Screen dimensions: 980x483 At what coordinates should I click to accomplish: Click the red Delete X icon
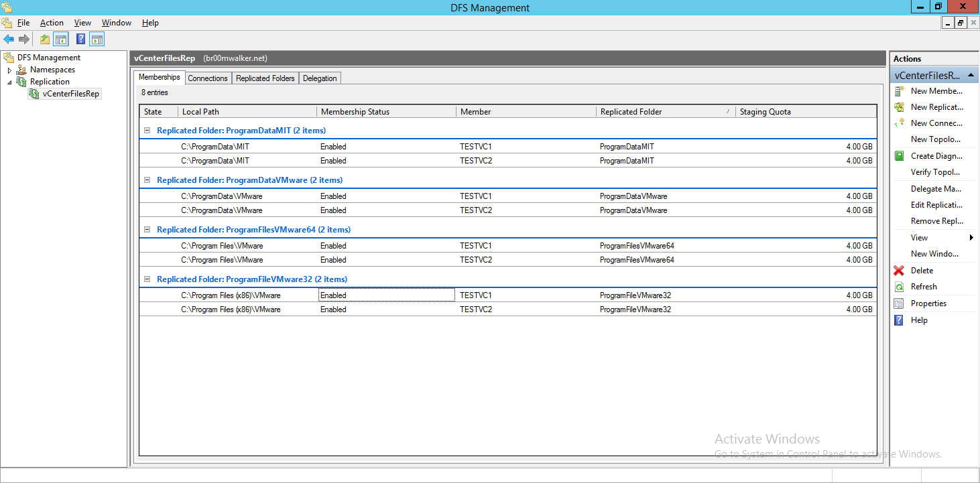pyautogui.click(x=899, y=271)
